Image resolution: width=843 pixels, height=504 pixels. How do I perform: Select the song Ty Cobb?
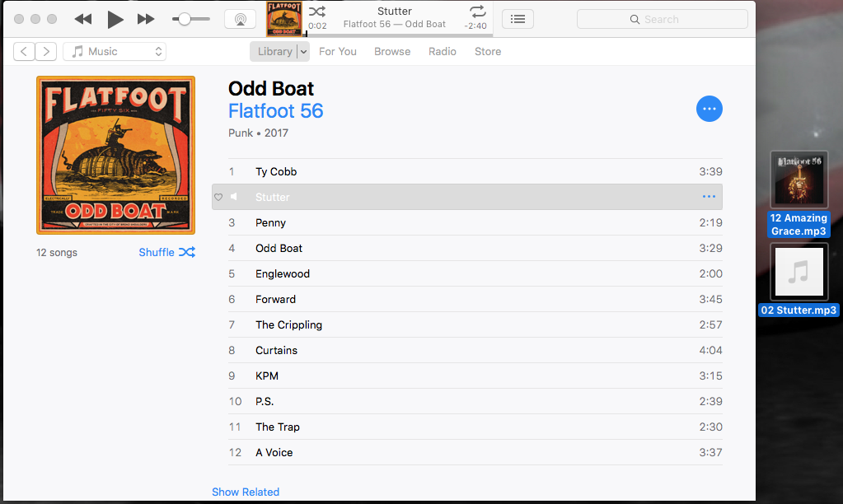tap(475, 171)
